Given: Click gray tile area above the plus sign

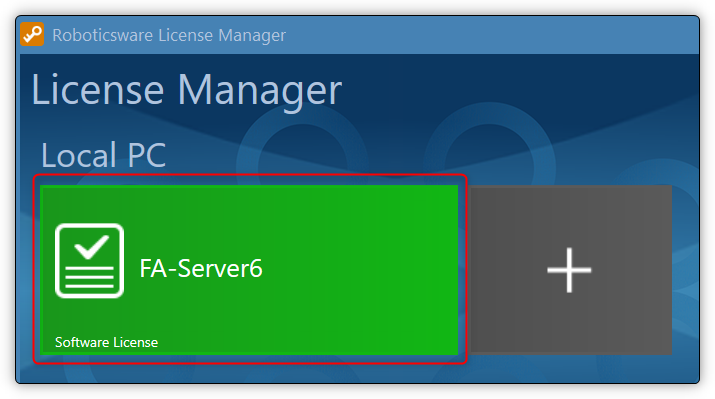Looking at the screenshot, I should pyautogui.click(x=570, y=214).
